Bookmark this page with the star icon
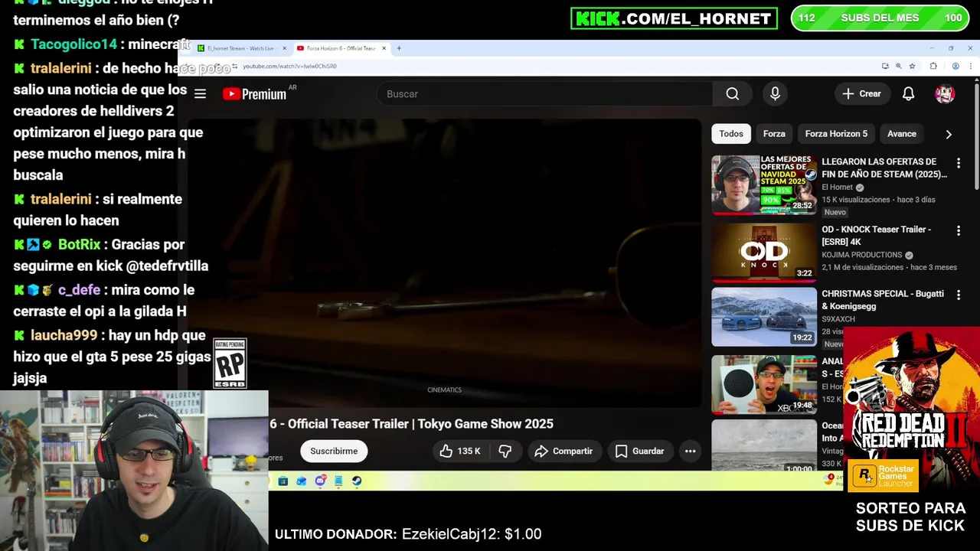The image size is (980, 551). (x=912, y=66)
